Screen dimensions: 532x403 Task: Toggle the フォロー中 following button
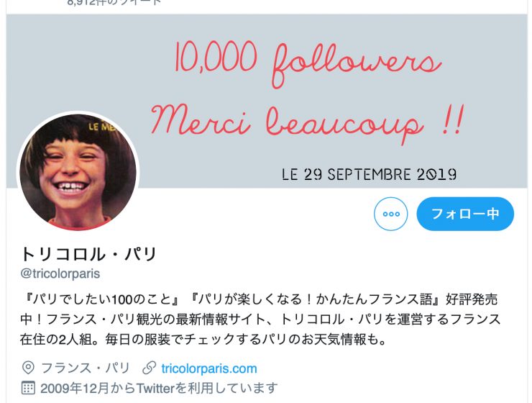click(465, 214)
